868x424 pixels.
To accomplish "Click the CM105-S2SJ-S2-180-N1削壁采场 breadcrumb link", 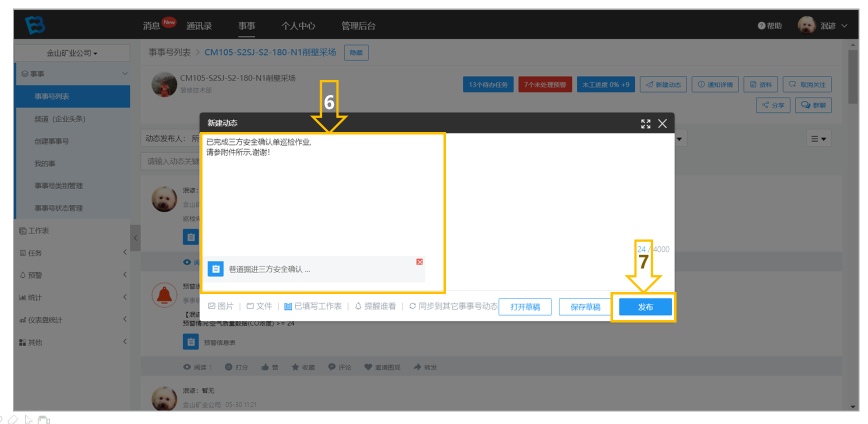I will pos(270,52).
